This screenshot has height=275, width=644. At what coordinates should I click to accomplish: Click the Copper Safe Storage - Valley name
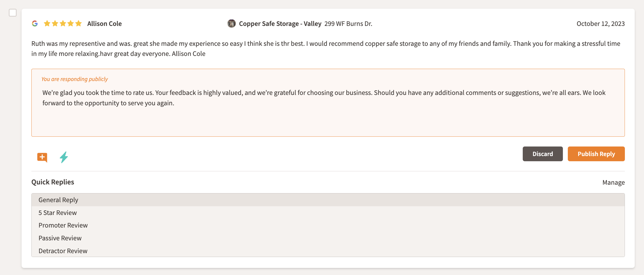pyautogui.click(x=280, y=24)
